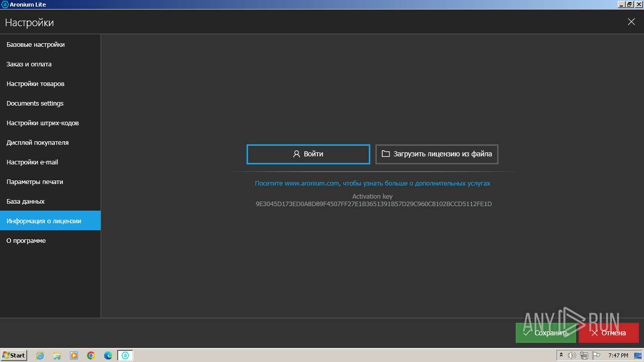Click the show desktop button
The width and height of the screenshot is (644, 362).
[638, 355]
